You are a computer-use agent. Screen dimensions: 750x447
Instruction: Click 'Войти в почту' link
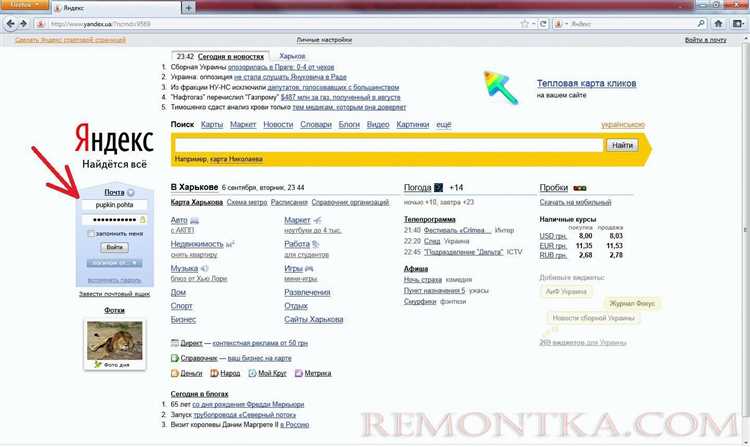(706, 40)
